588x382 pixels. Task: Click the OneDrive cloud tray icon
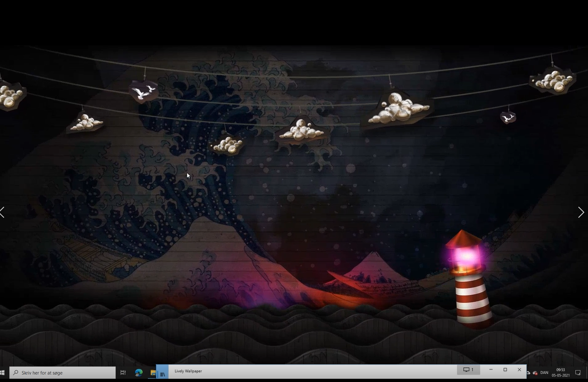[528, 373]
